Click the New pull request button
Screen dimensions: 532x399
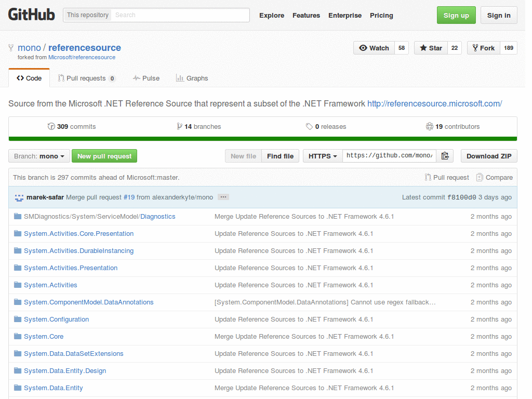pyautogui.click(x=104, y=156)
